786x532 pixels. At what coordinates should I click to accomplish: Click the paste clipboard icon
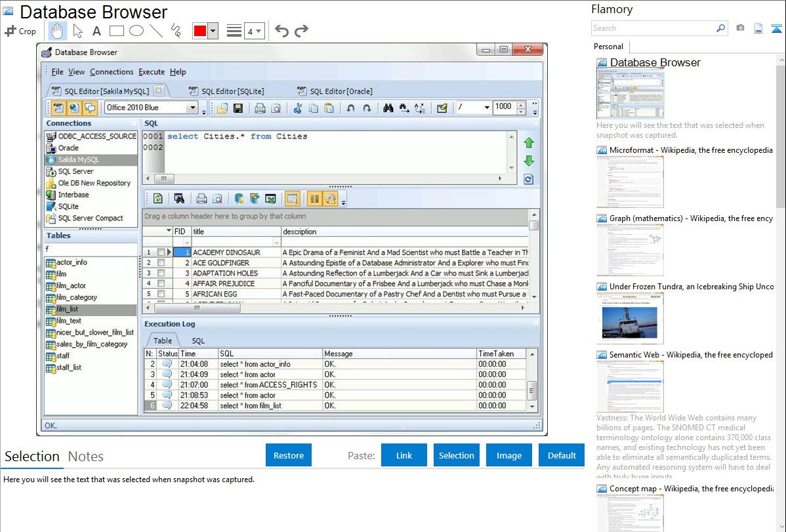[x=329, y=108]
